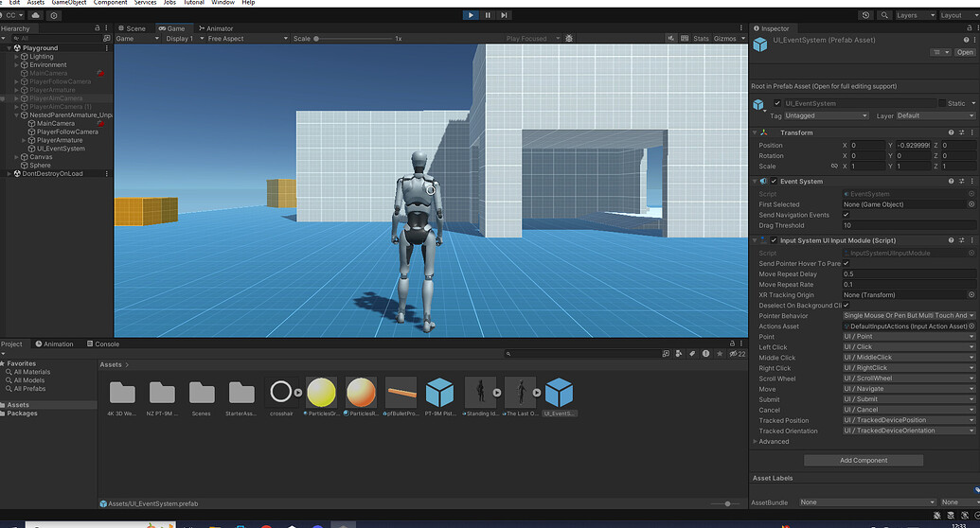Disable the Event System component checkbox

pyautogui.click(x=774, y=181)
